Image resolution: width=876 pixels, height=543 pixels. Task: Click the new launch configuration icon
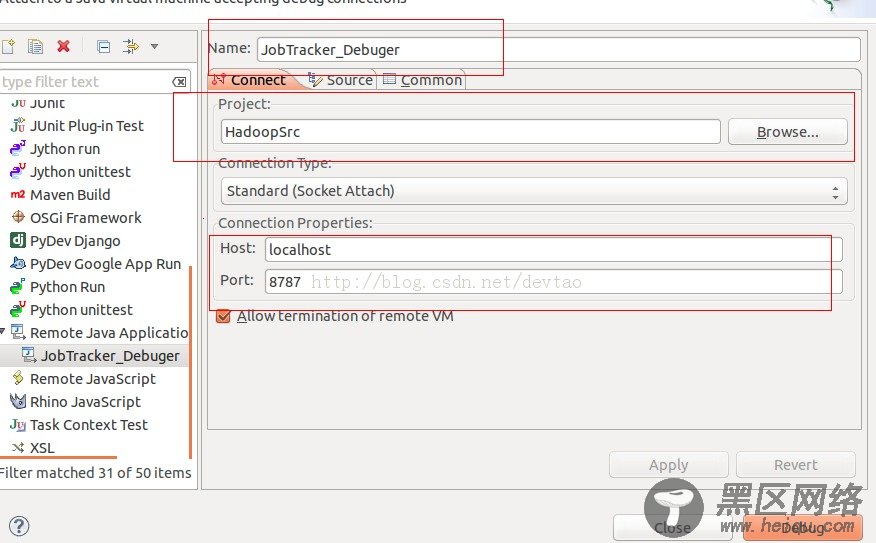tap(8, 46)
